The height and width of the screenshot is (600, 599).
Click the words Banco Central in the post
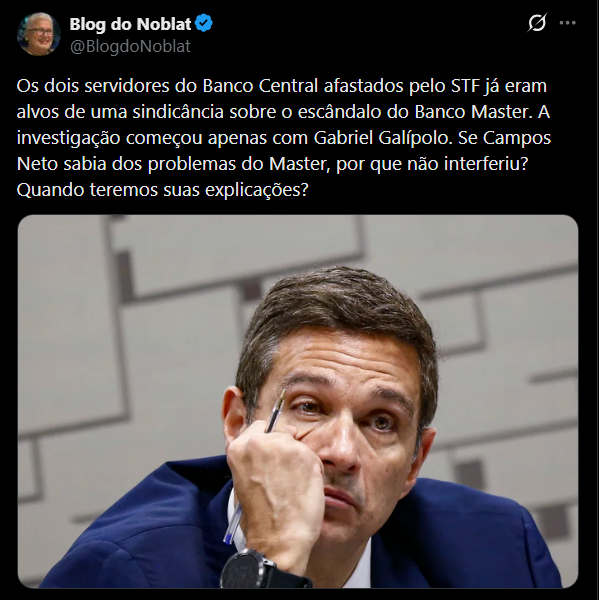(260, 86)
